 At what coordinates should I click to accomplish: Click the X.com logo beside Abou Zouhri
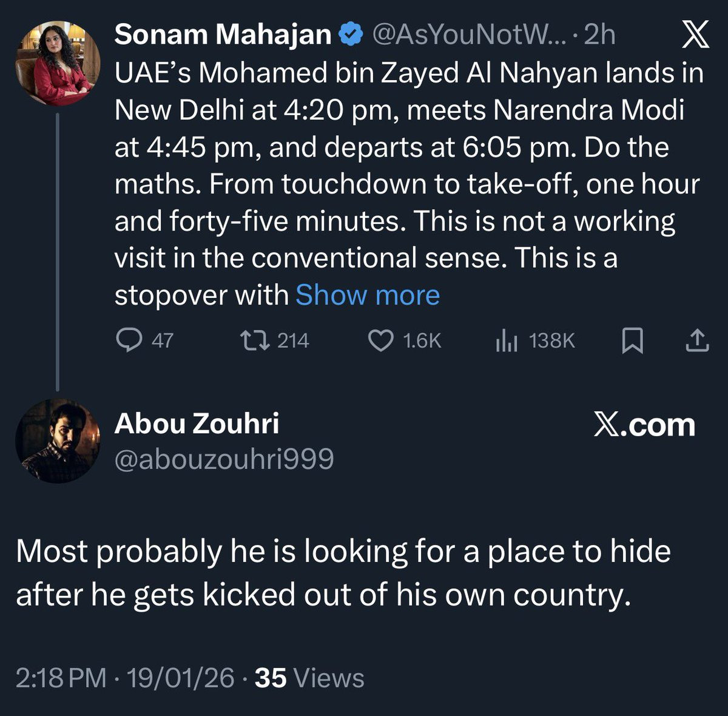(644, 425)
